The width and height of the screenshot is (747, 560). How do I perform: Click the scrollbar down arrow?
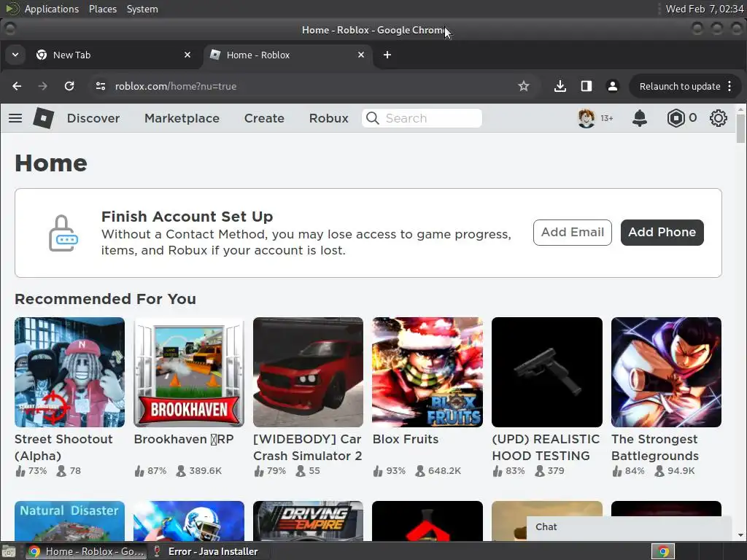pyautogui.click(x=740, y=535)
